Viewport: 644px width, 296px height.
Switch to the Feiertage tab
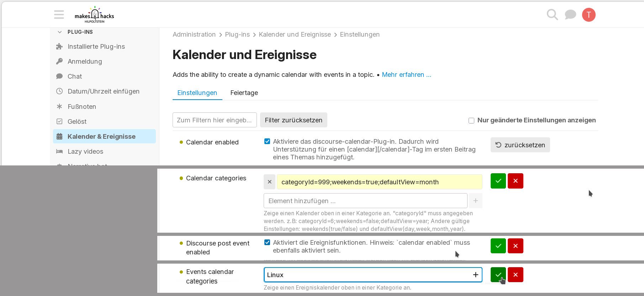[x=244, y=93]
